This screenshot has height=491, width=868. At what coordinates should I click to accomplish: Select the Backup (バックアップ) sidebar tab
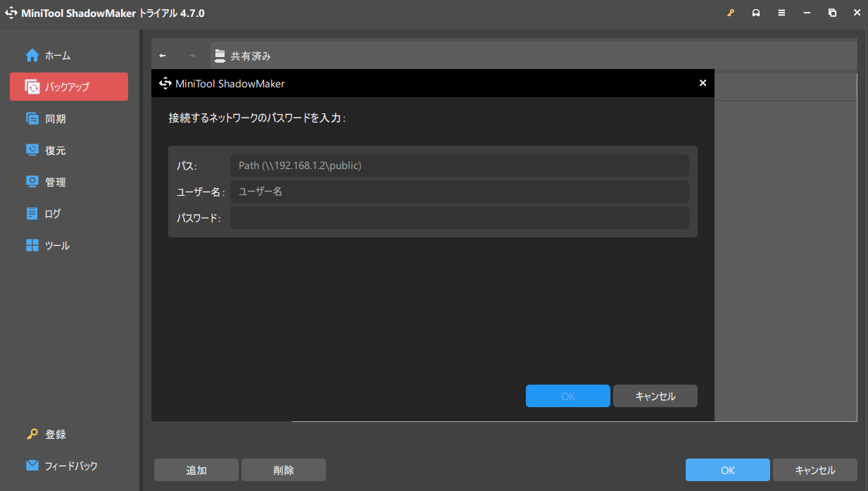pos(69,87)
